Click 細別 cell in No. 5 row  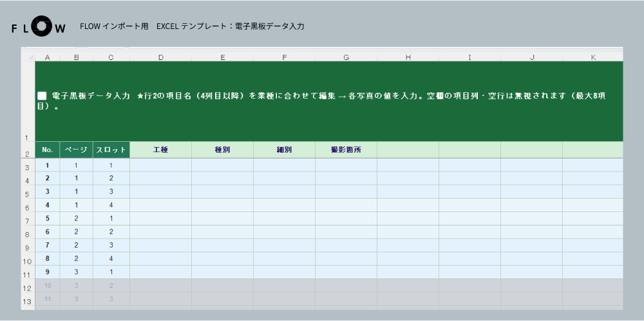coord(284,219)
